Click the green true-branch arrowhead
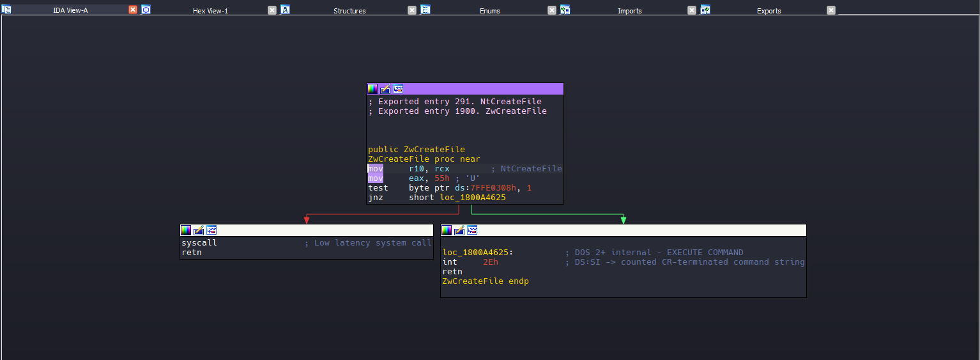The height and width of the screenshot is (360, 980). click(624, 220)
